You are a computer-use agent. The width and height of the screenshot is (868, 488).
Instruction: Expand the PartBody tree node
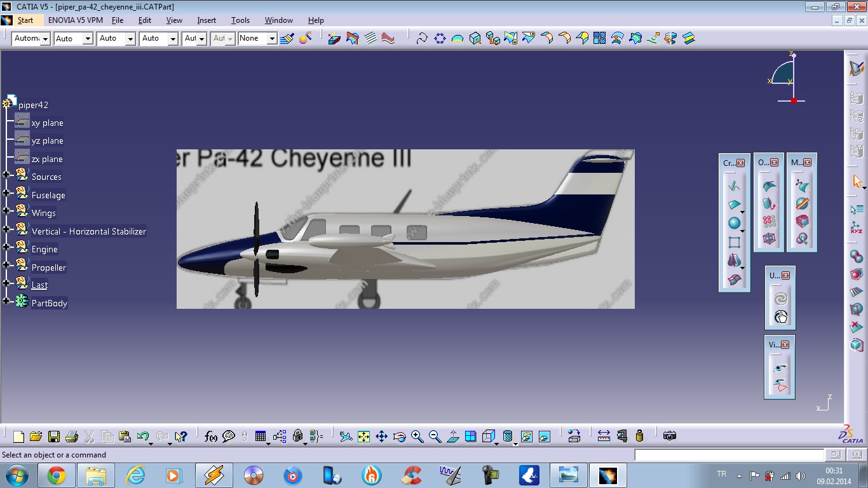pyautogui.click(x=6, y=301)
